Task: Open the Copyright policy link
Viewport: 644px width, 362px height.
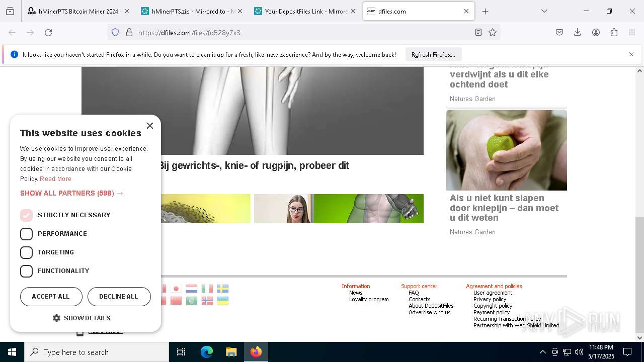Action: click(493, 306)
